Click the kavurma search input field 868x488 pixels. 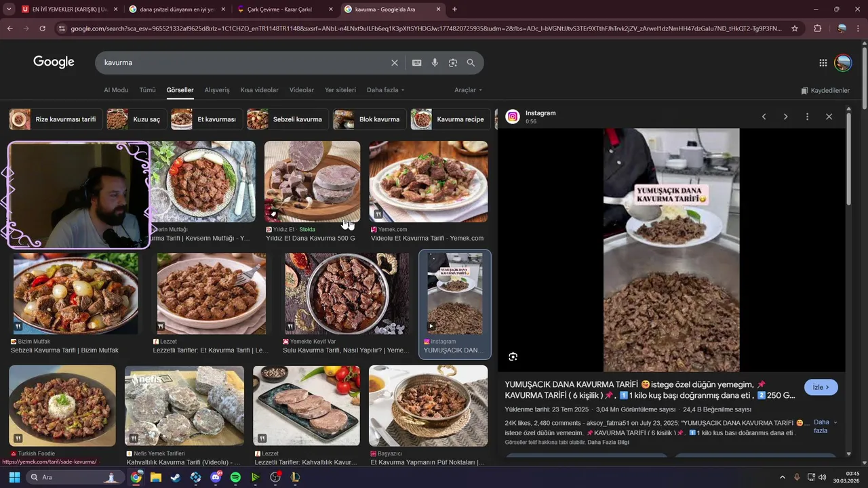pos(244,62)
